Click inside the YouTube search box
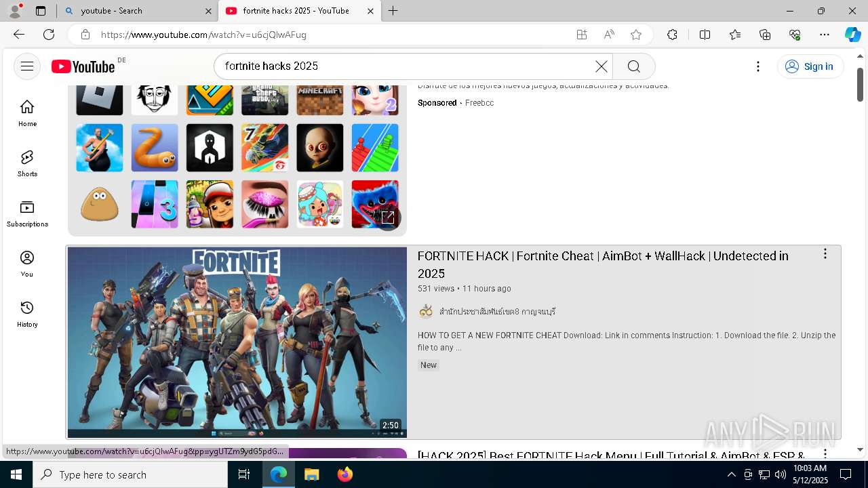The height and width of the screenshot is (488, 868). [407, 66]
